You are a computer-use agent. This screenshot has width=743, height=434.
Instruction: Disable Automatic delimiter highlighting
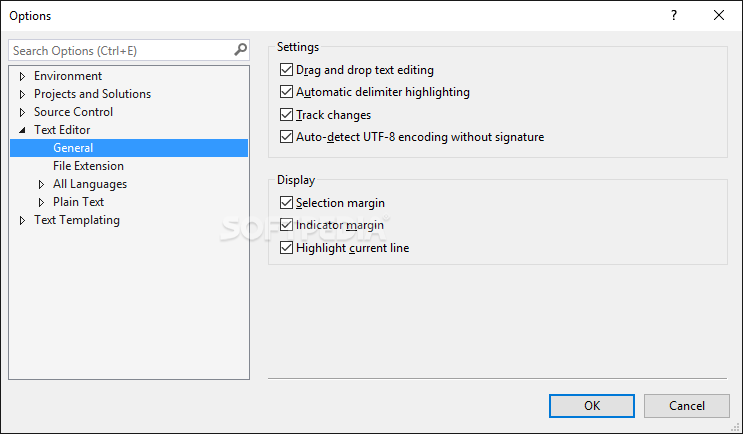286,91
